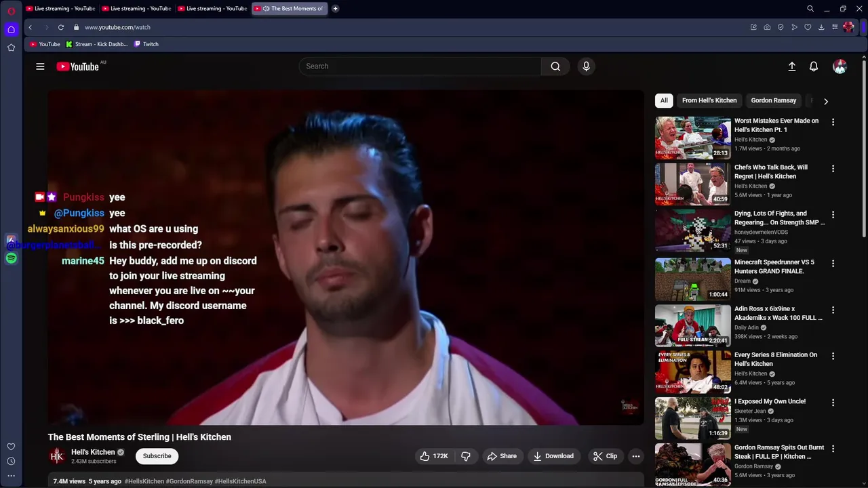868x488 pixels.
Task: Open the Opera sidebar home icon
Action: pos(11,29)
